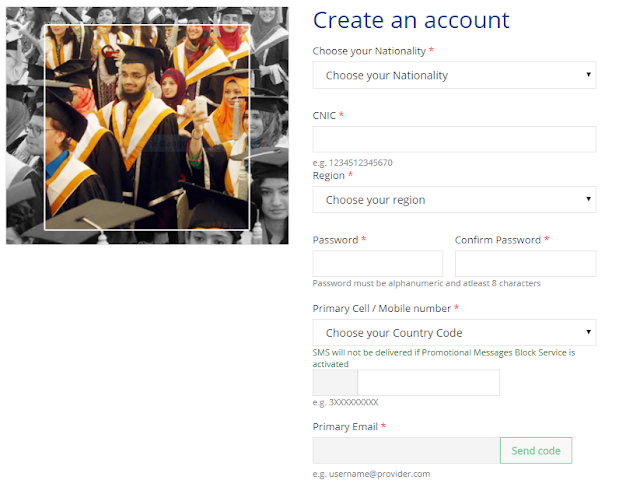The image size is (640, 480).
Task: Click the mobile number input field
Action: coord(429,382)
